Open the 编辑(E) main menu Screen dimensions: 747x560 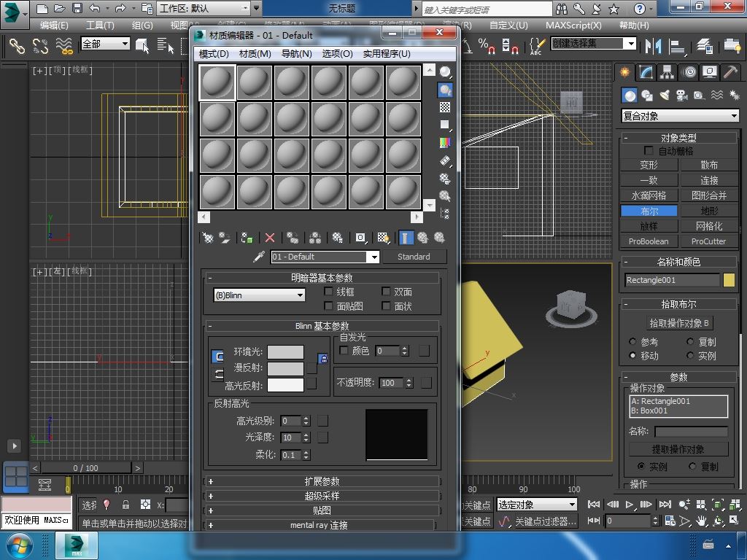54,26
